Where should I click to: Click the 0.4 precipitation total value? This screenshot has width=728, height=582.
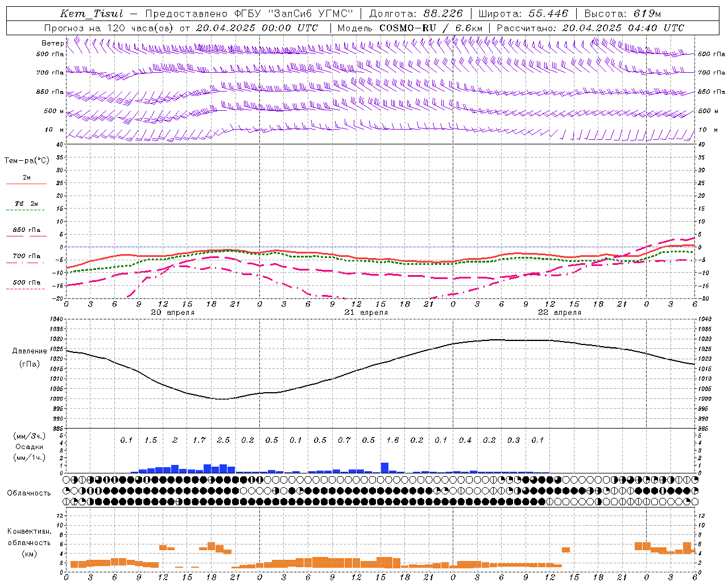click(465, 440)
